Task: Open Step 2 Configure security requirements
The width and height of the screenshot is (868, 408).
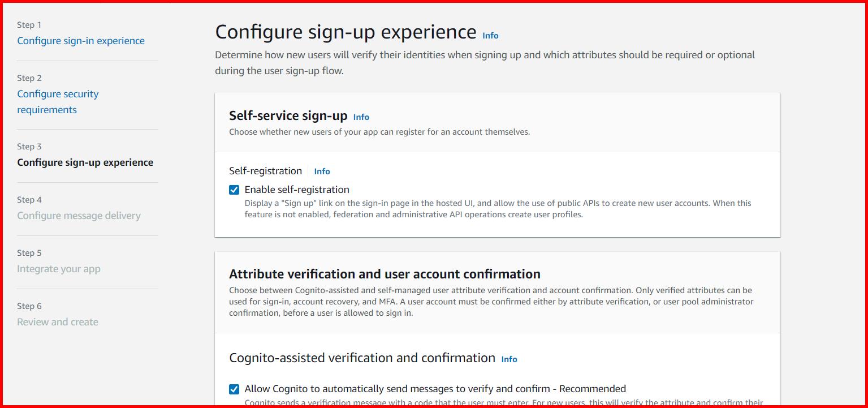Action: point(58,101)
